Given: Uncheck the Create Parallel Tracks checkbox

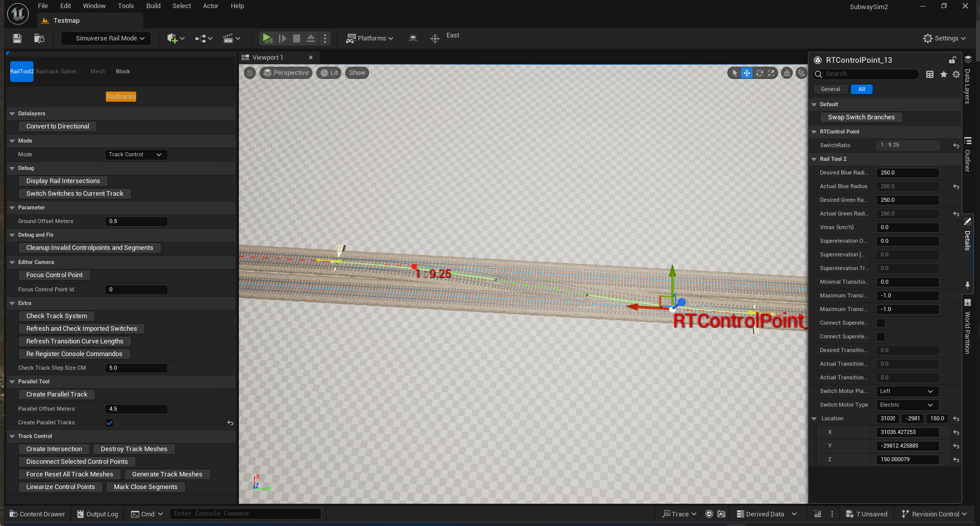Looking at the screenshot, I should pyautogui.click(x=109, y=423).
